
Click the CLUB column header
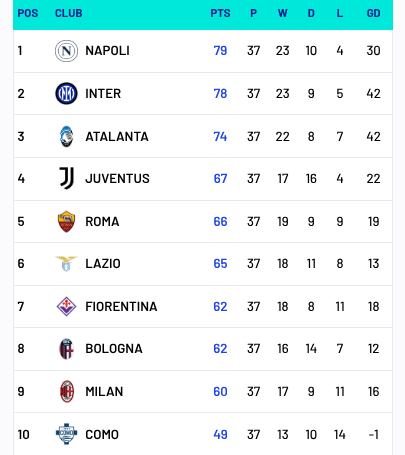(69, 13)
